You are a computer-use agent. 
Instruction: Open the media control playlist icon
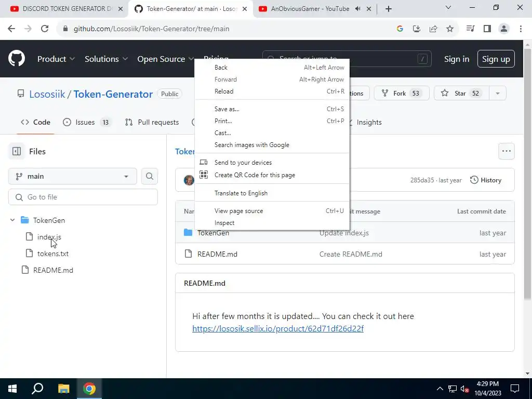[x=471, y=29]
